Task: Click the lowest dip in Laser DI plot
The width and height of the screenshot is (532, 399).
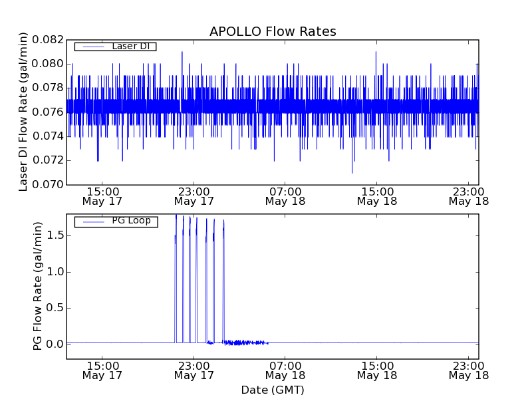Action: click(x=352, y=172)
